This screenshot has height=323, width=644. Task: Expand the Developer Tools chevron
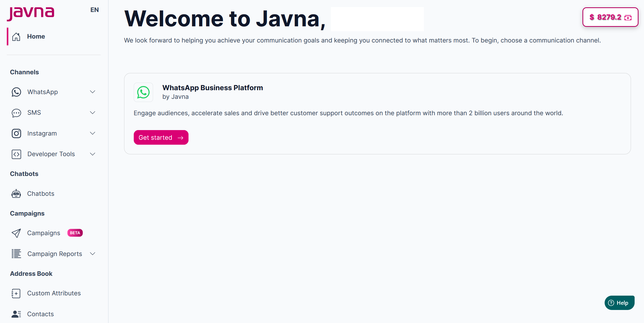(x=93, y=154)
